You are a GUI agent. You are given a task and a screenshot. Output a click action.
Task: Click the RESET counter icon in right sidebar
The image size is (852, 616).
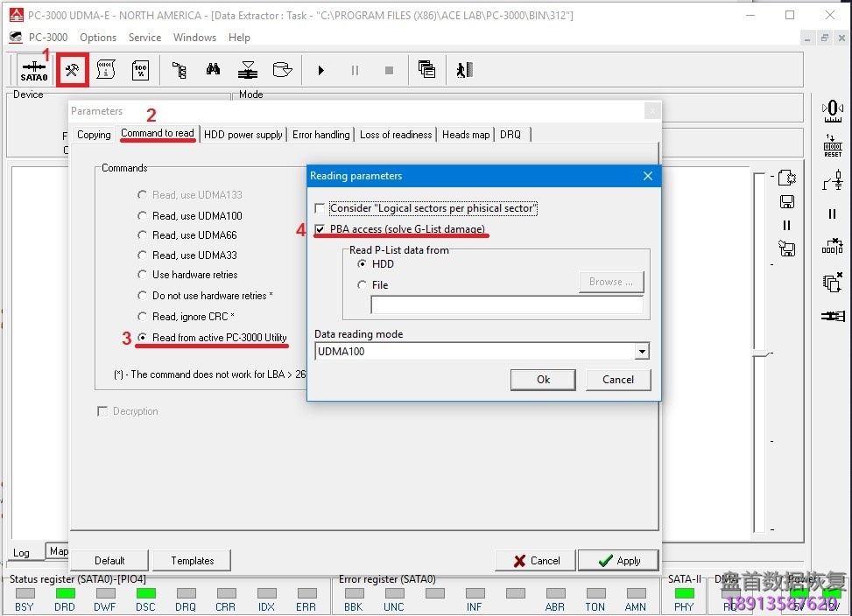tap(832, 145)
